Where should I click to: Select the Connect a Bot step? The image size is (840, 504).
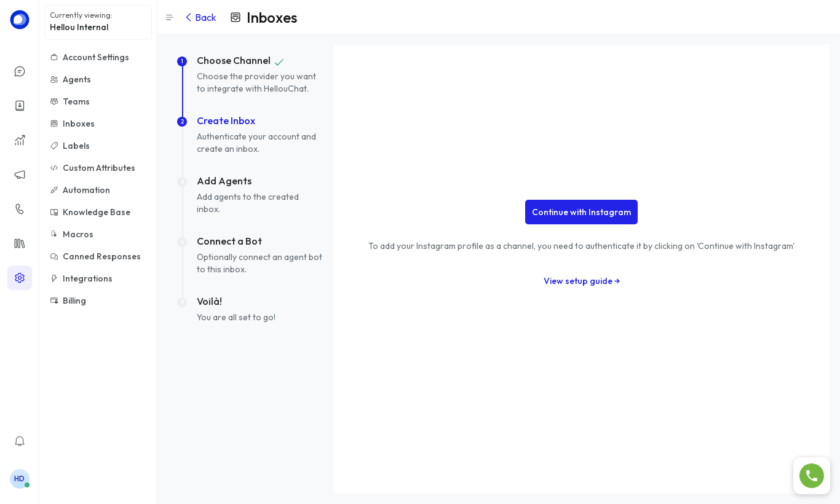point(229,242)
